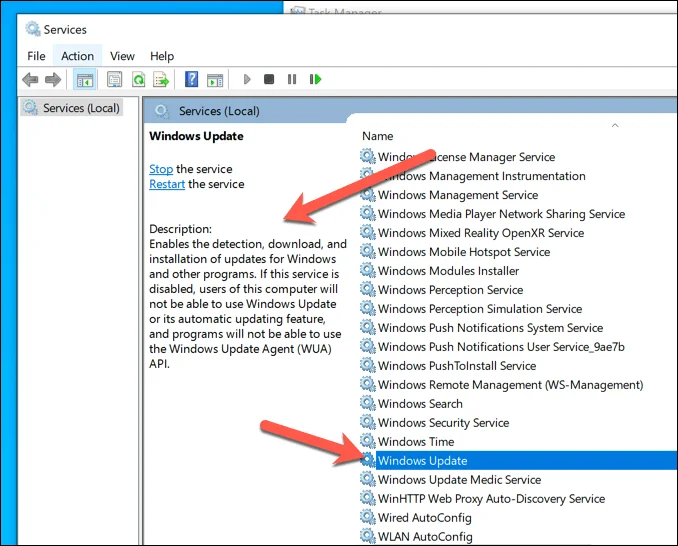Click gear icon beside Windows Perception Service
Screen dimensions: 678x546
pos(368,289)
